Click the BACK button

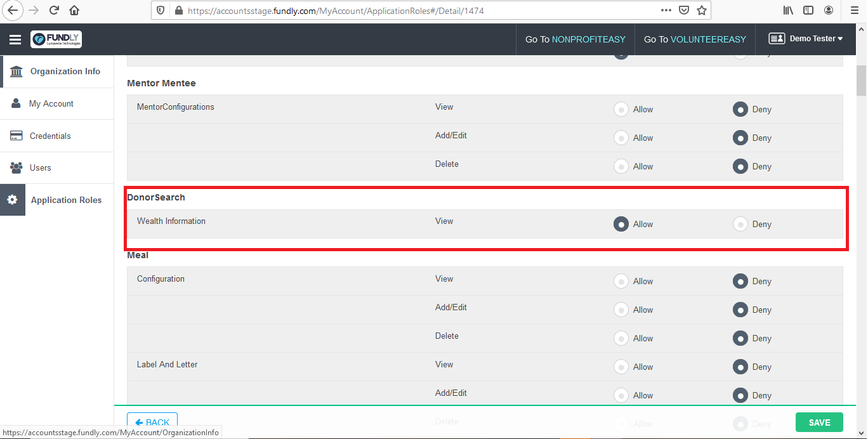tap(152, 423)
